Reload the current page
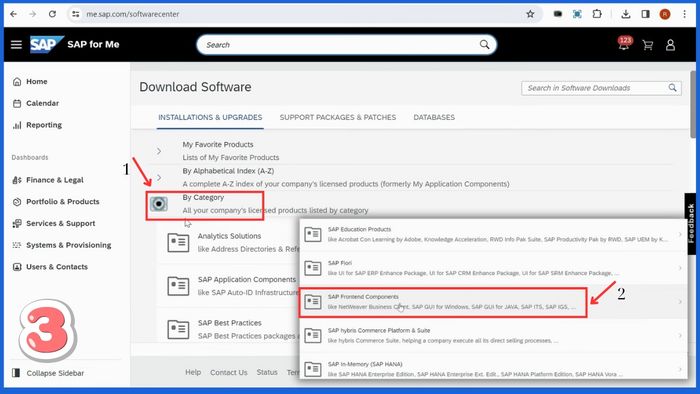 (52, 14)
